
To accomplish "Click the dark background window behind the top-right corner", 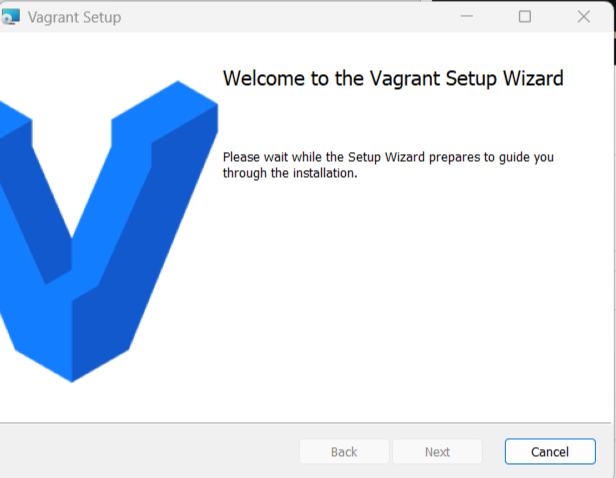I will tap(614, 33).
